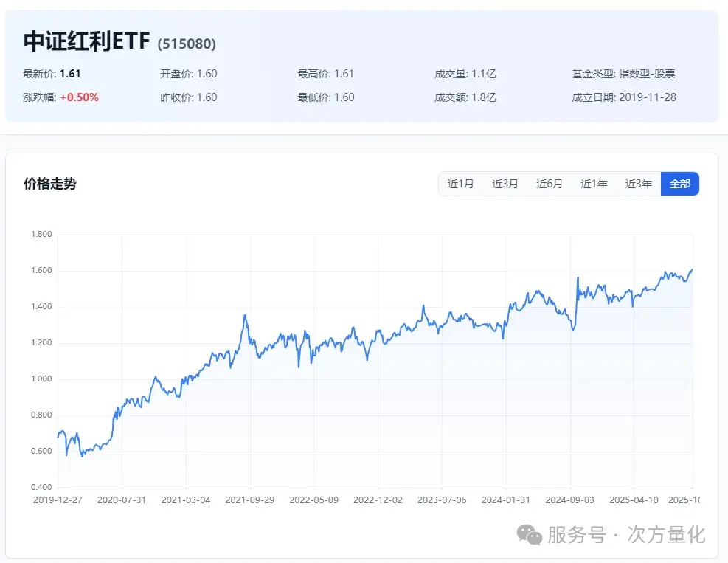The image size is (728, 563).
Task: Click the fund code (515080)
Action: coord(187,44)
